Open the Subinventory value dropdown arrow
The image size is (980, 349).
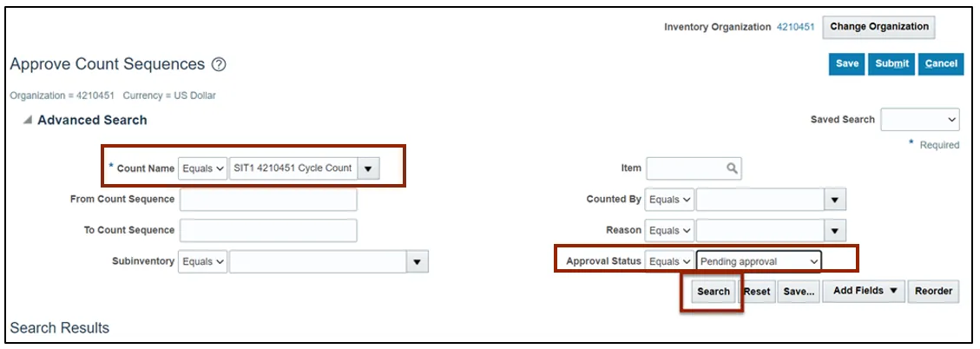pos(418,261)
